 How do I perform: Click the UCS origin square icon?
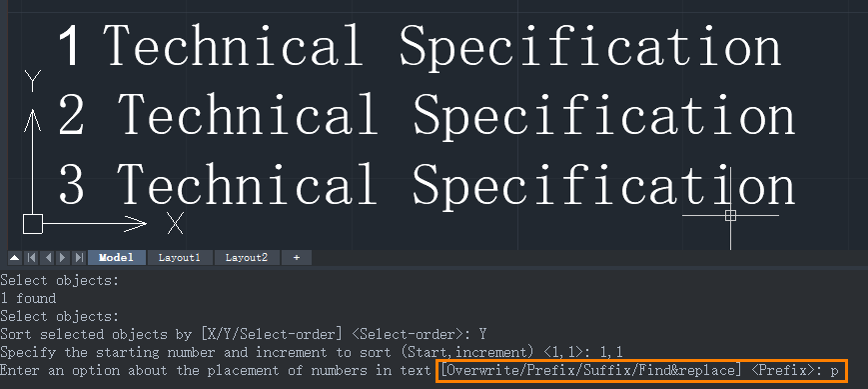(x=33, y=224)
